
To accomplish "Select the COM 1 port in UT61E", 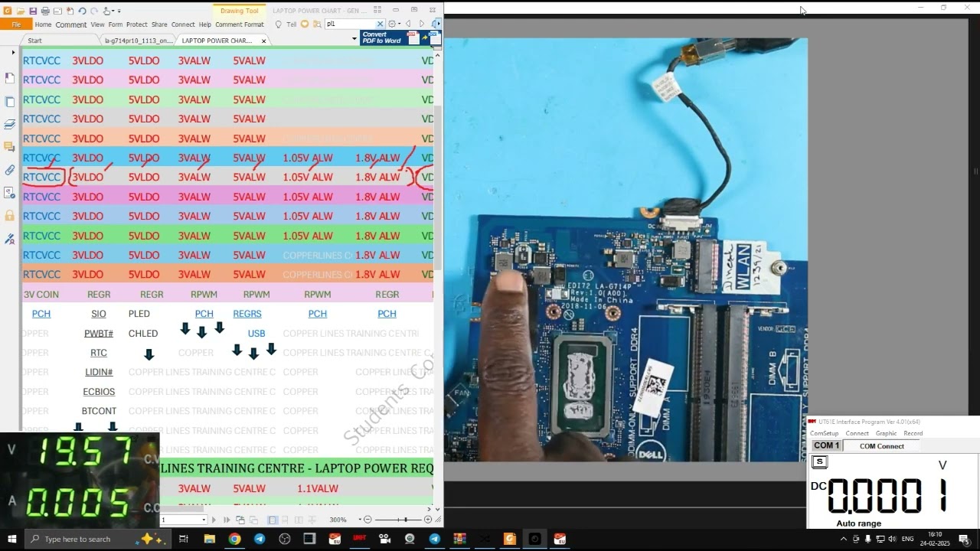I will click(826, 445).
